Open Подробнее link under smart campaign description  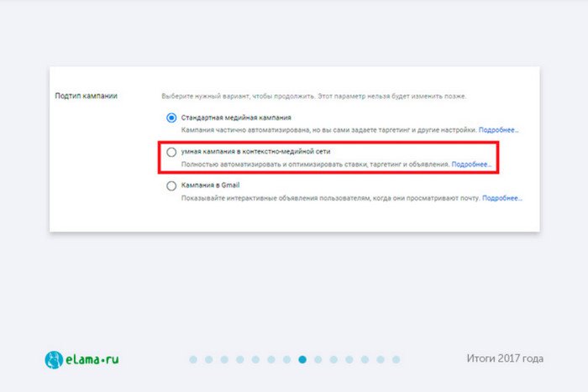tap(471, 165)
